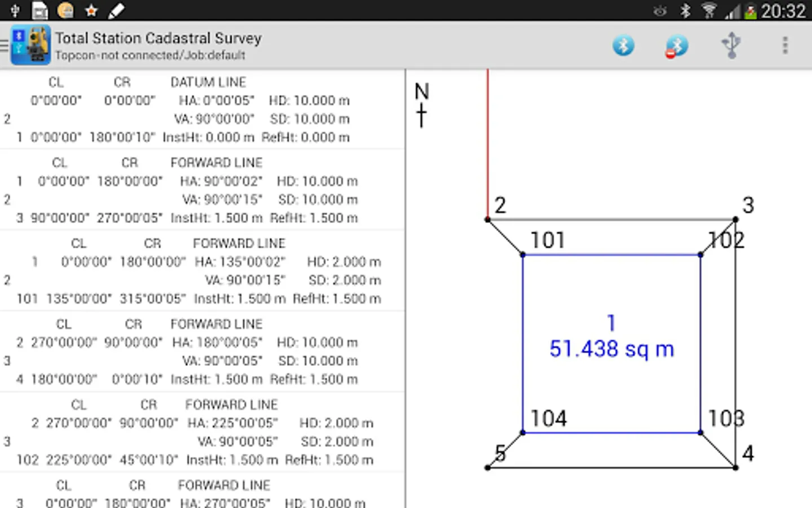Select FORWARD LINE row with HA 135°00'02"
This screenshot has width=812, height=508.
click(202, 271)
